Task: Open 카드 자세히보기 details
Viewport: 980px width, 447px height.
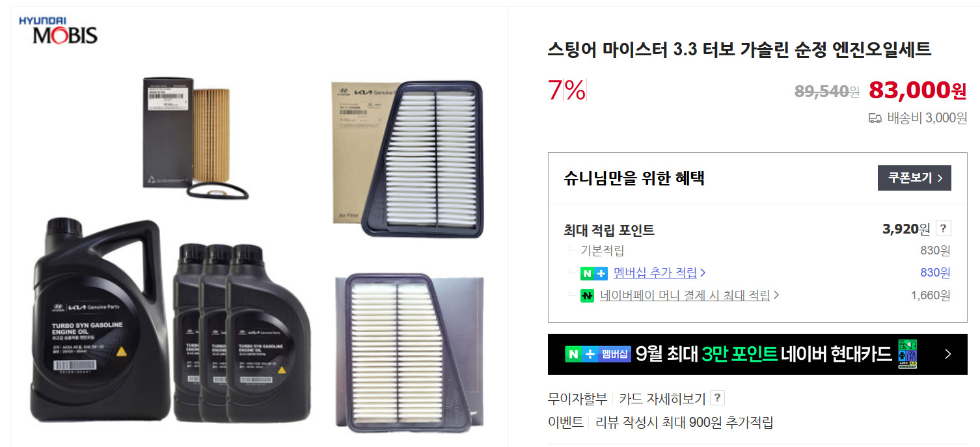Action: [x=662, y=398]
